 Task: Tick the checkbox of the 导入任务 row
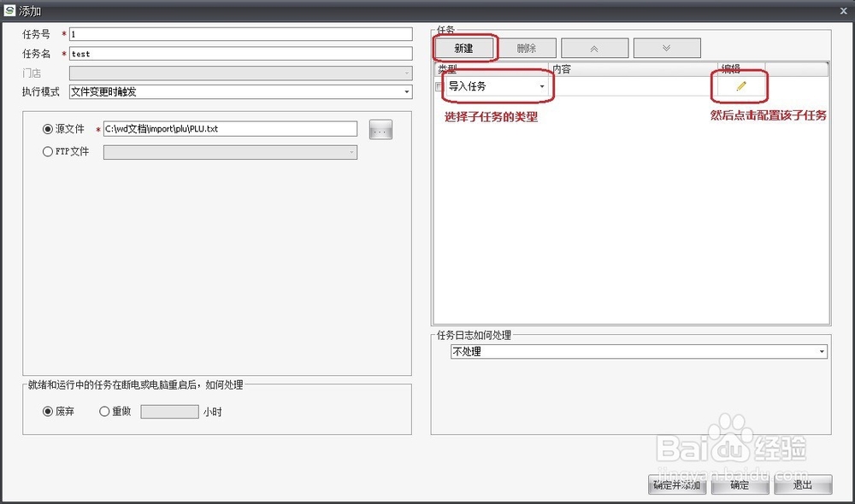(439, 86)
